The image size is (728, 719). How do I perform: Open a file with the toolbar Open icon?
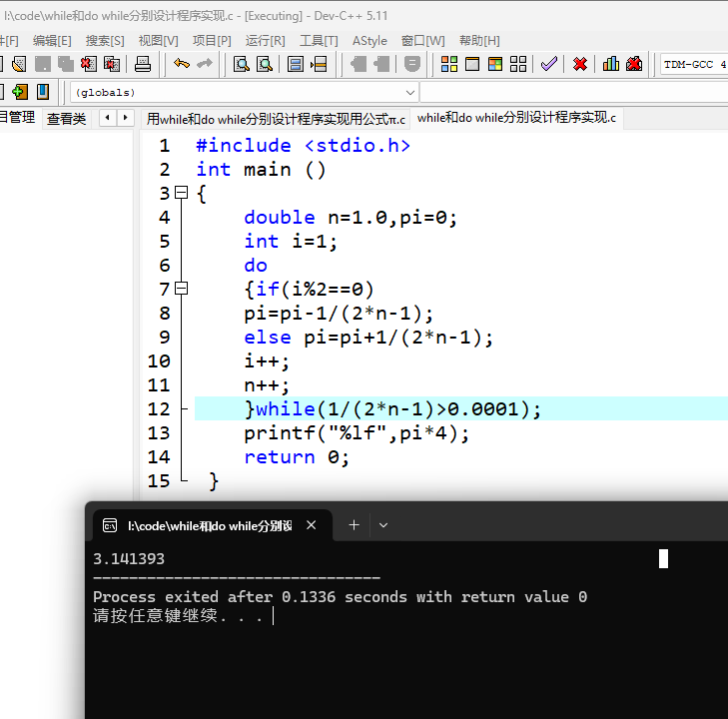click(x=19, y=64)
